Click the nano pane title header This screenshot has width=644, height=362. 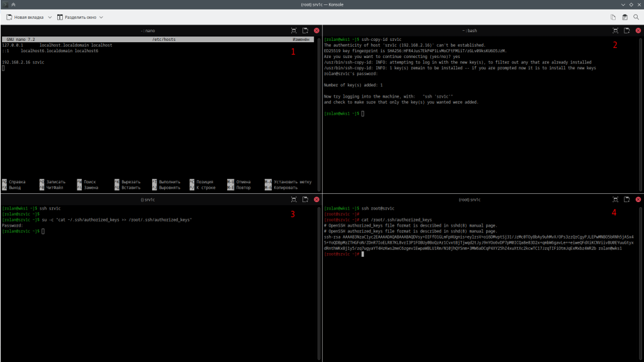(148, 30)
